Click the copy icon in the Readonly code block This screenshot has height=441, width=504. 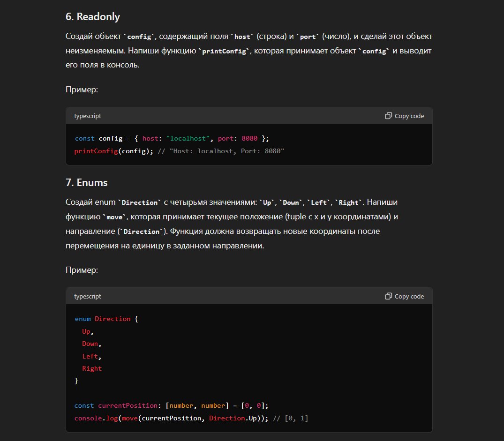388,116
